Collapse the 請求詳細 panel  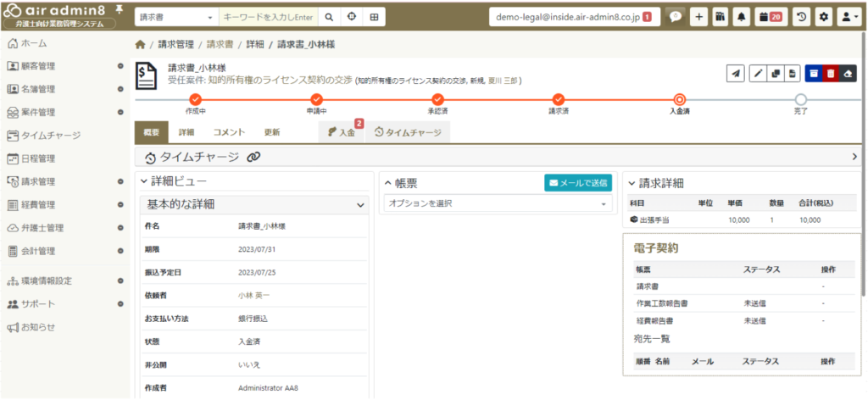pyautogui.click(x=632, y=183)
